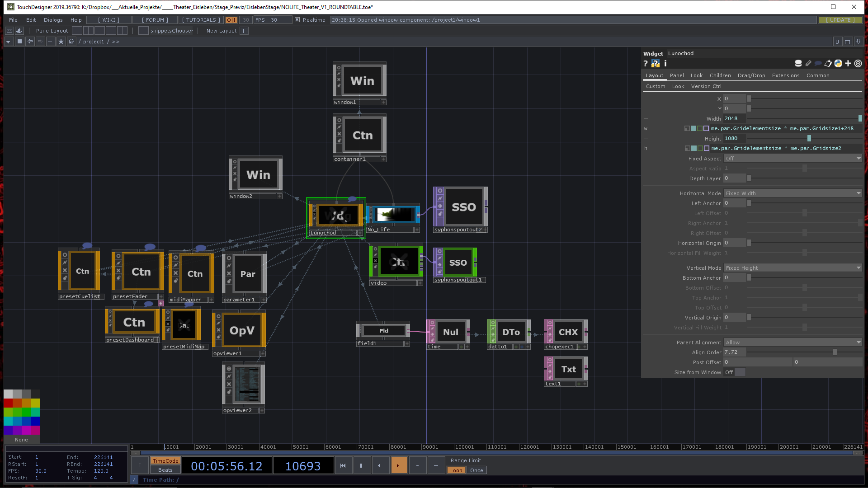Enable Loop range limit
This screenshot has width=868, height=488.
tap(456, 470)
